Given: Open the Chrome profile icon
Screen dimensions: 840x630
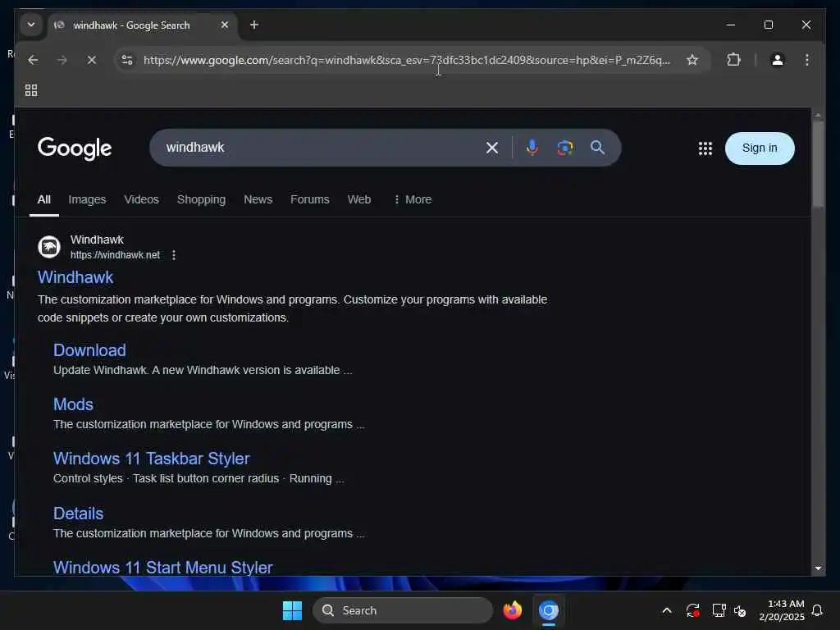Looking at the screenshot, I should point(778,60).
